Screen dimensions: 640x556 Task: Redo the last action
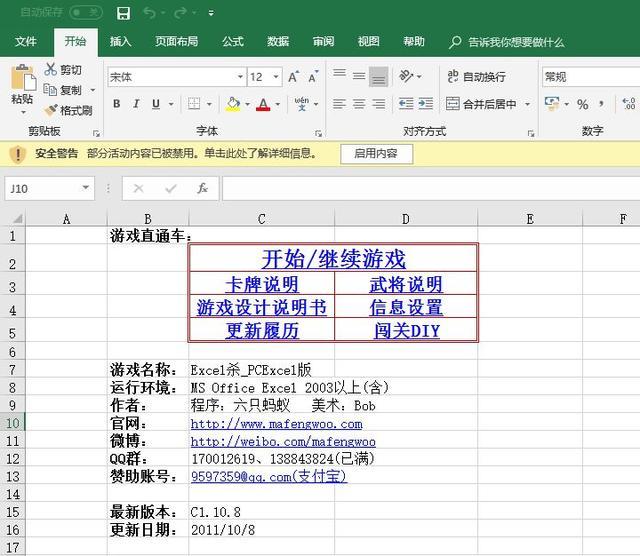pyautogui.click(x=180, y=13)
